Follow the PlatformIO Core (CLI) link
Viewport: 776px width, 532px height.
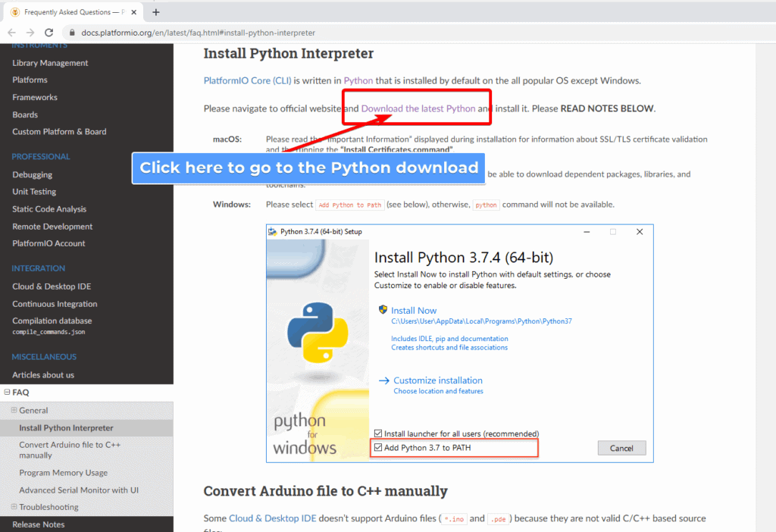248,80
